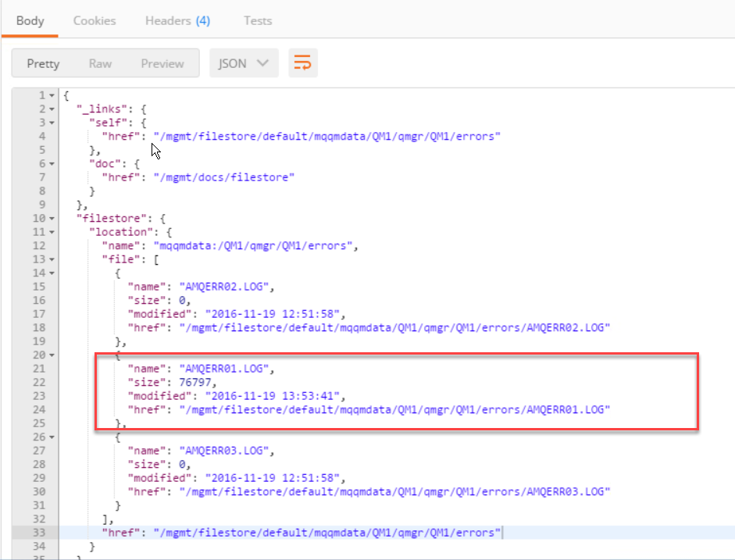Select the Preview view mode

pyautogui.click(x=162, y=63)
